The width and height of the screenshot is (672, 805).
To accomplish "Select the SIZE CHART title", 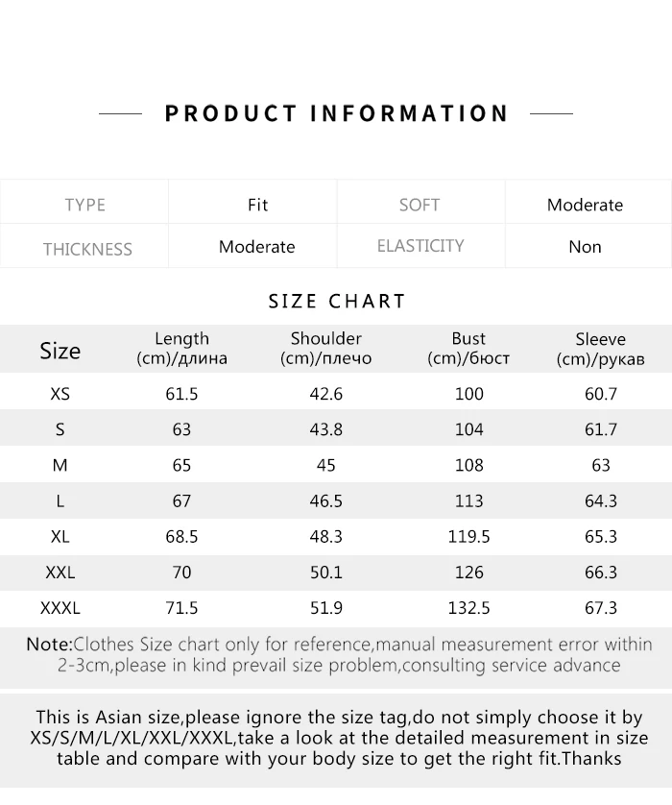I will 337,302.
